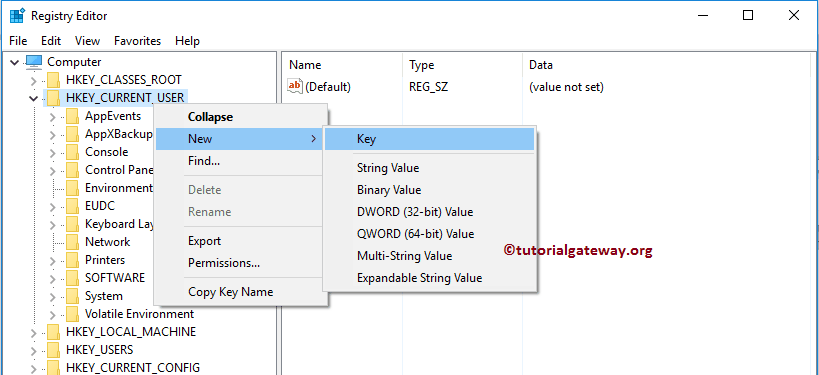Expand HKEY_CLASSES_ROOT tree arrow
The height and width of the screenshot is (375, 819).
point(33,80)
